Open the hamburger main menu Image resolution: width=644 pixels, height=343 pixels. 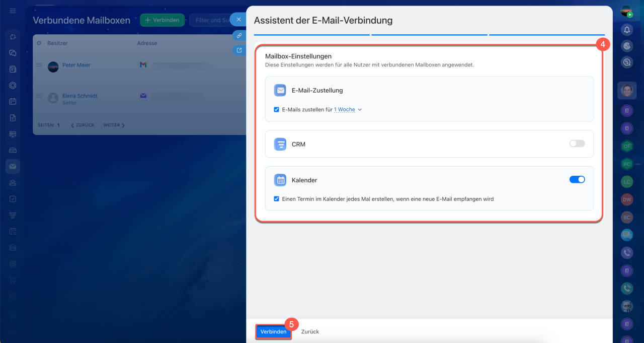[x=13, y=11]
